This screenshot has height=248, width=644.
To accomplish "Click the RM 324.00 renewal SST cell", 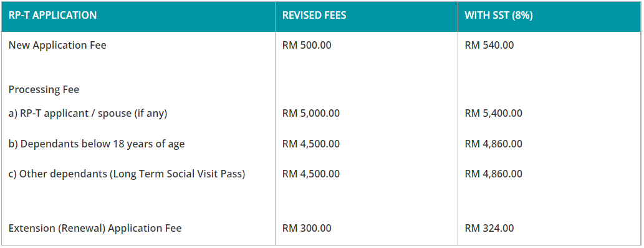I will [489, 228].
